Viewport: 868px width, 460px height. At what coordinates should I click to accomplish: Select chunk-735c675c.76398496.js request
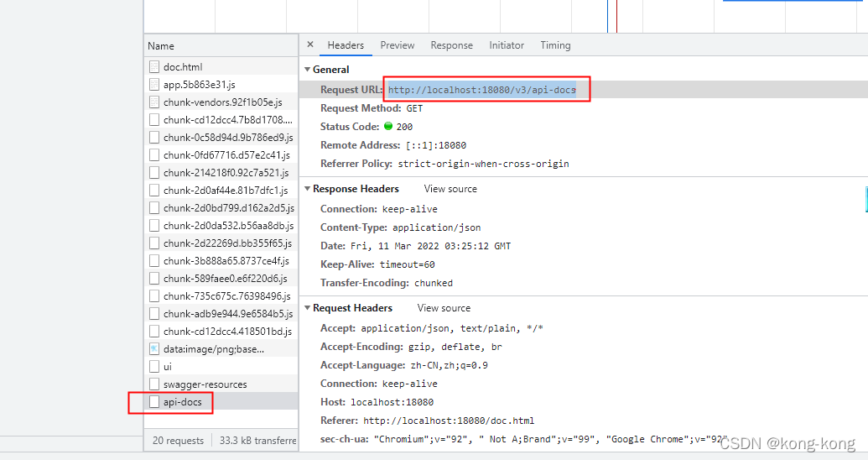221,296
